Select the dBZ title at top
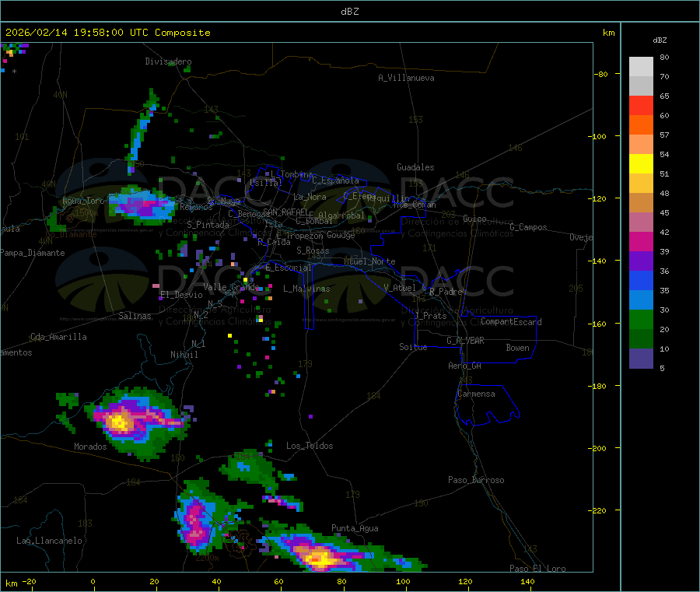Screen dimensions: 700x592 pyautogui.click(x=349, y=12)
